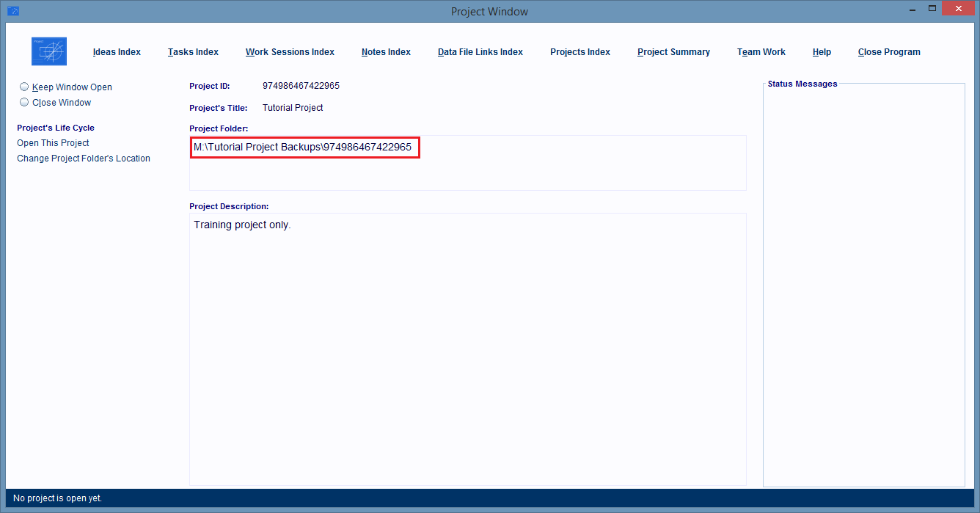This screenshot has width=980, height=513.
Task: Go to the Notes Index
Action: point(386,52)
